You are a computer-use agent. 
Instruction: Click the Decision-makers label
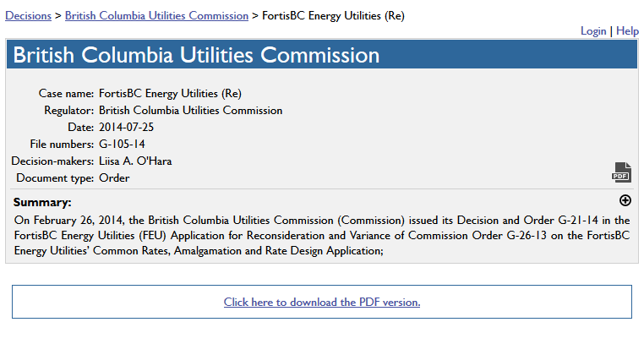coord(52,161)
